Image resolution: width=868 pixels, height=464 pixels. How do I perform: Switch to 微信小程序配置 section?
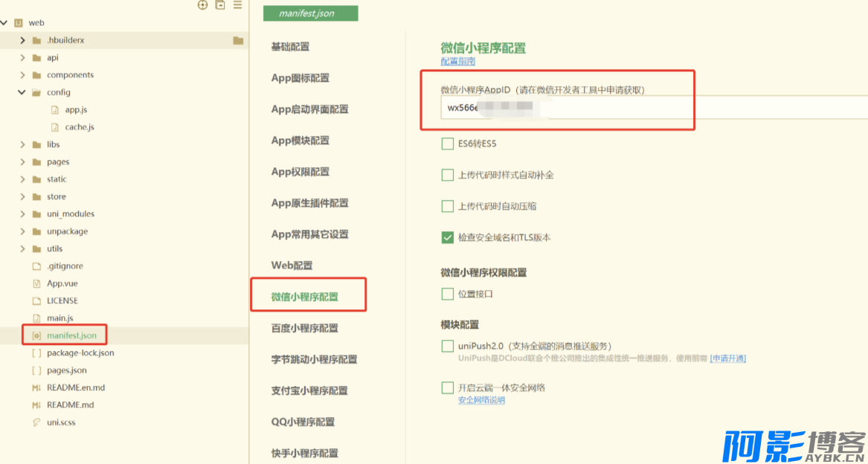(x=305, y=297)
